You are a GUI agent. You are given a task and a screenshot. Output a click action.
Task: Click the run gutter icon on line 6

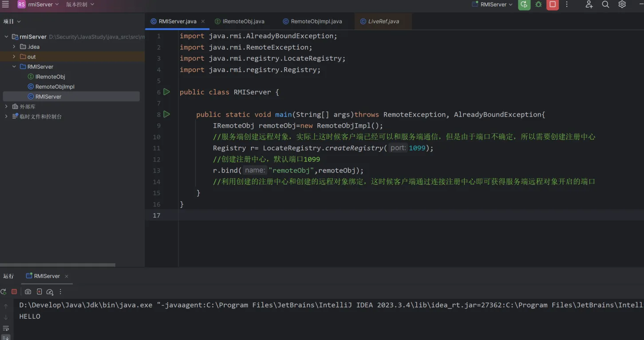point(166,92)
